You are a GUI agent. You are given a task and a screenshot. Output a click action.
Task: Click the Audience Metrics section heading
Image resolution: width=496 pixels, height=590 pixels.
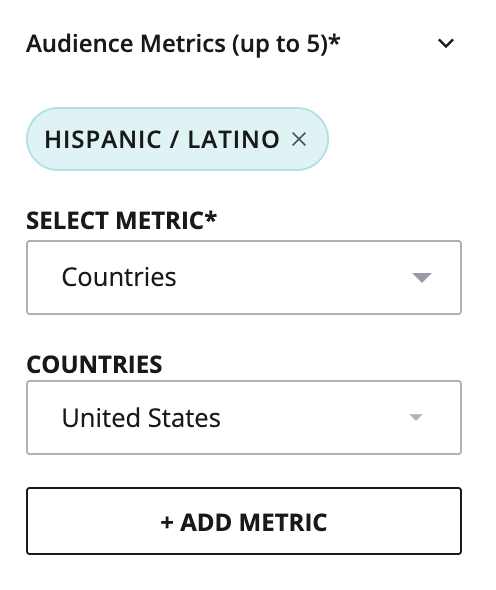pos(183,44)
